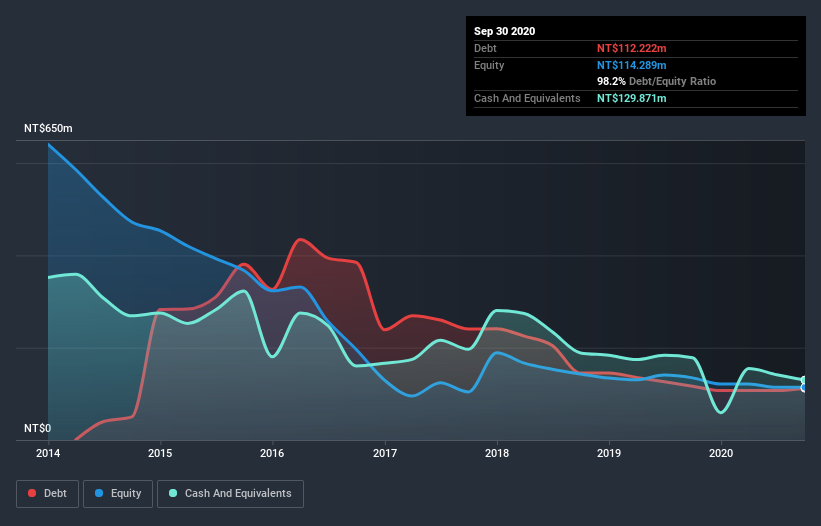This screenshot has width=821, height=526.
Task: Select the NT$129.871m cash value
Action: (x=631, y=98)
